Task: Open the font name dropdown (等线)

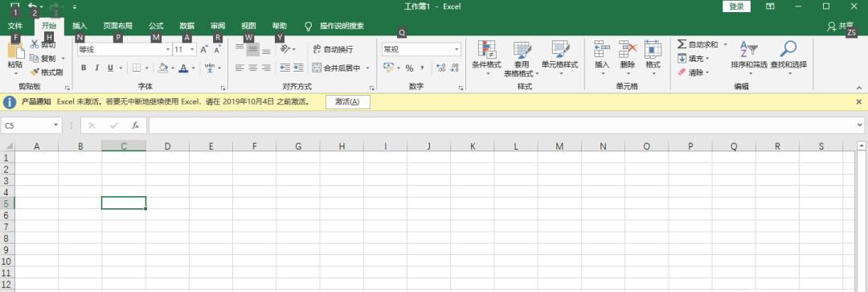Action: coord(168,49)
